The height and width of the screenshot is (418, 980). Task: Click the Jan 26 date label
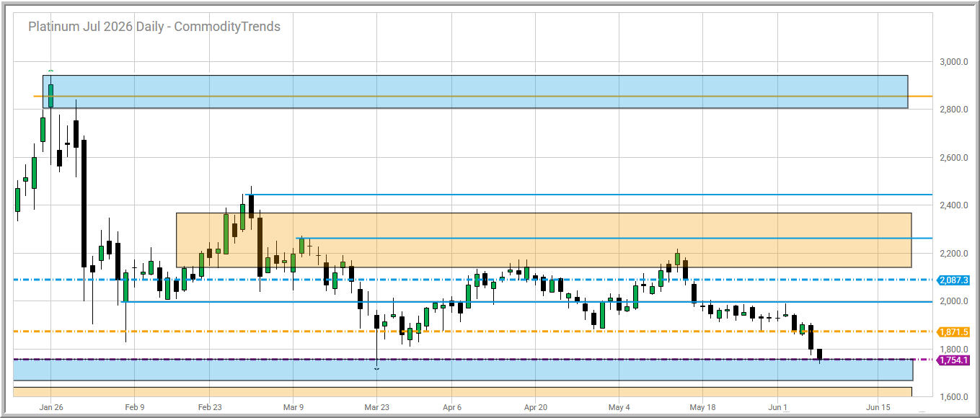[x=51, y=407]
